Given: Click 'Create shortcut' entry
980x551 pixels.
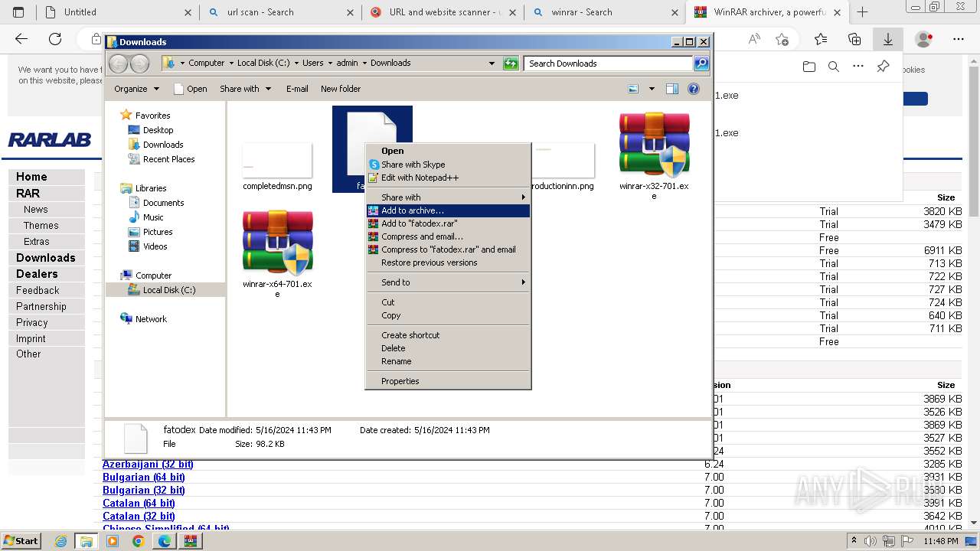Looking at the screenshot, I should (448, 335).
